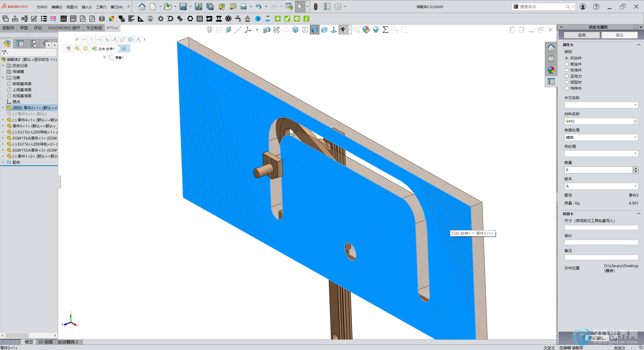Click into the 备注 input field
The height and width of the screenshot is (350, 644).
click(601, 257)
